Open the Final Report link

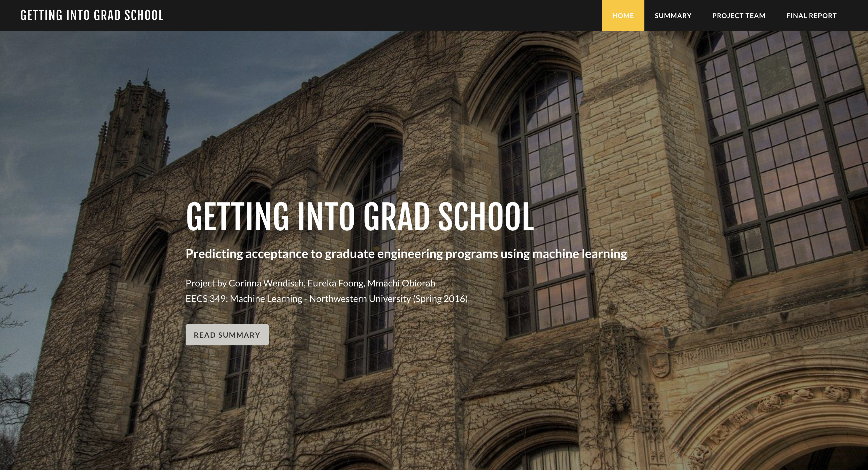coord(811,16)
